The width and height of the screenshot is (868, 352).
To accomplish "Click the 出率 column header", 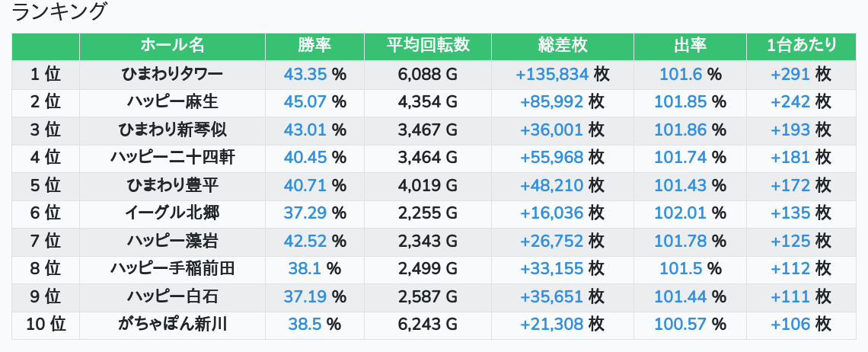I will (x=690, y=46).
